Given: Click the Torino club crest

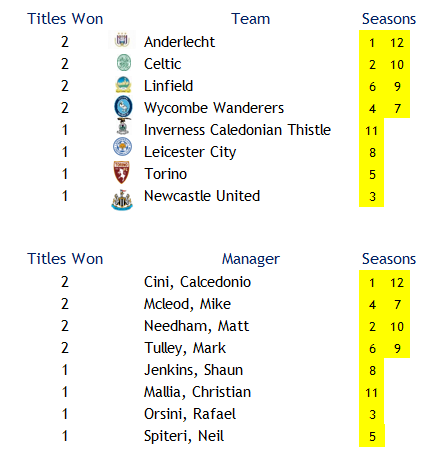Looking at the screenshot, I should tap(121, 172).
